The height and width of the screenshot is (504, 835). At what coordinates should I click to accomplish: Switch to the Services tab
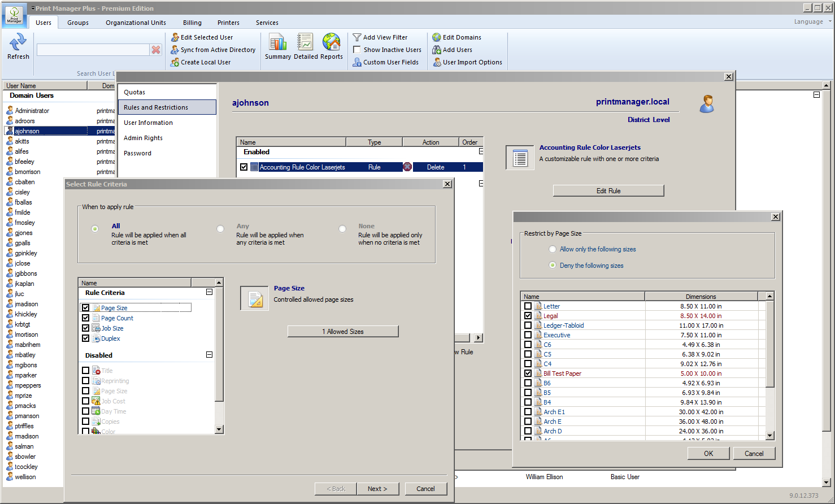click(x=267, y=23)
